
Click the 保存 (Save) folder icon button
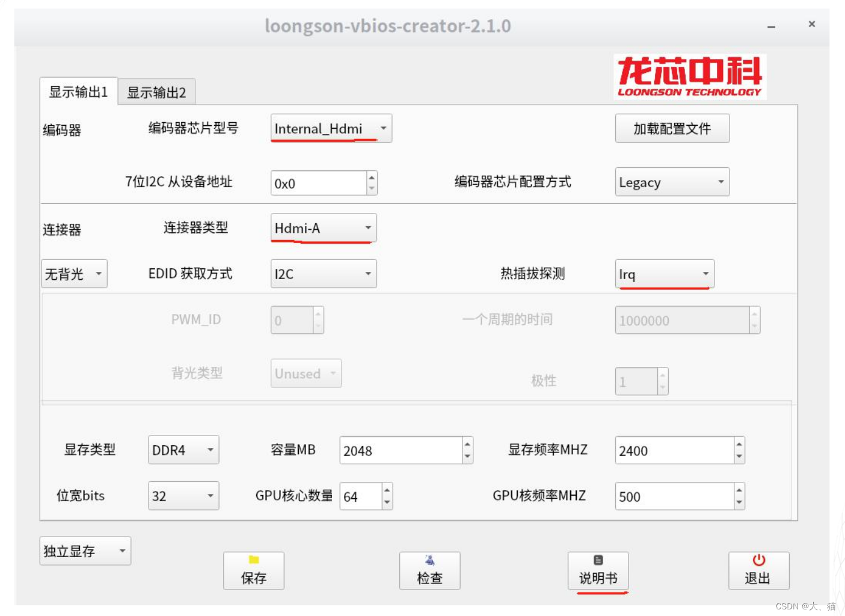tap(253, 570)
